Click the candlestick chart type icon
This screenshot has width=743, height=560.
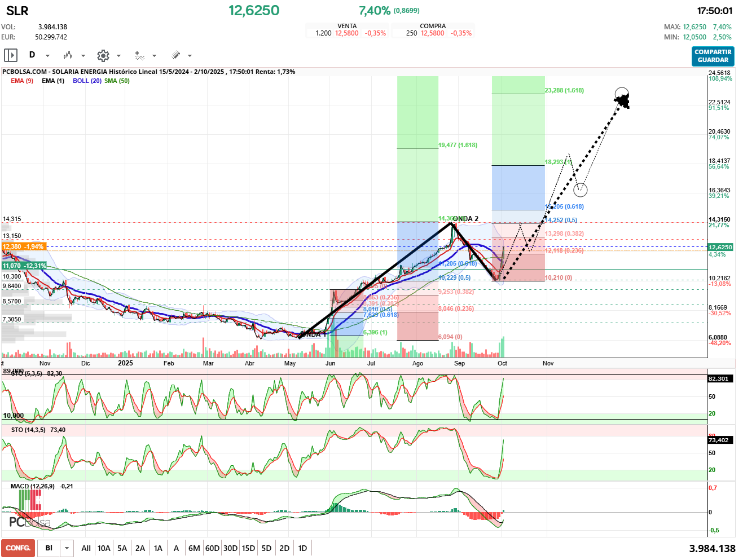click(68, 55)
